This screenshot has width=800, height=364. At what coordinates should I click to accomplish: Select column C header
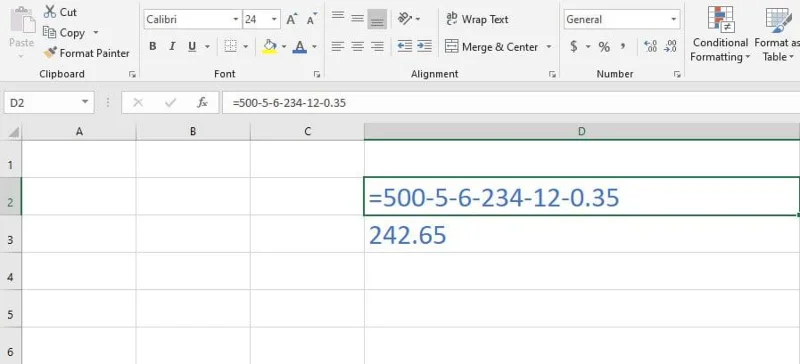click(308, 132)
